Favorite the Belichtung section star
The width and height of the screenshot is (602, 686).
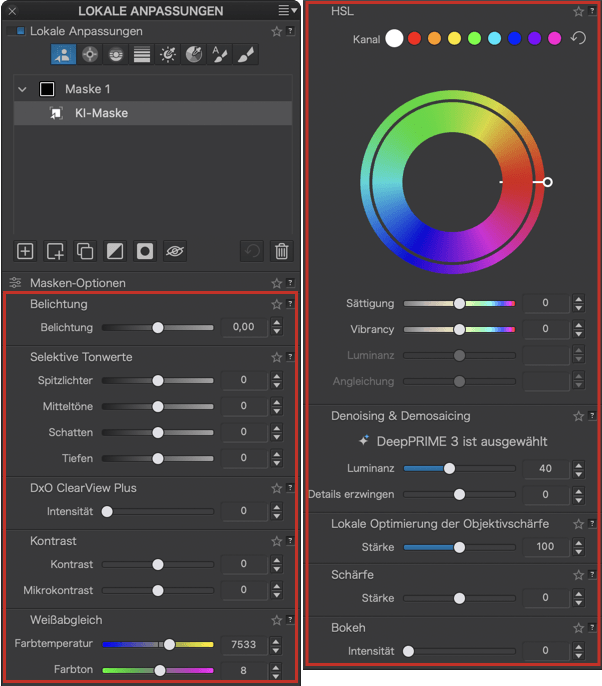click(x=276, y=304)
